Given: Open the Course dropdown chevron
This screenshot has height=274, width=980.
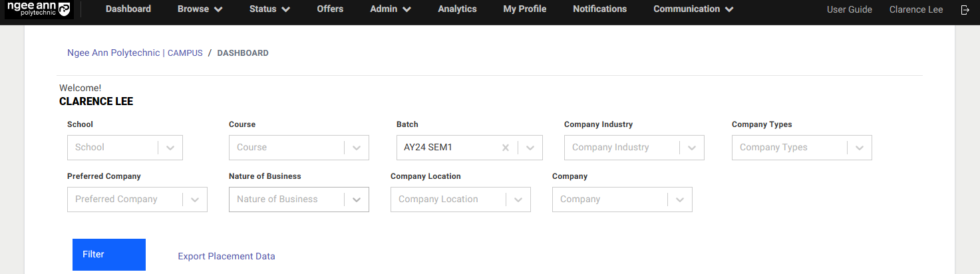Looking at the screenshot, I should coord(357,148).
